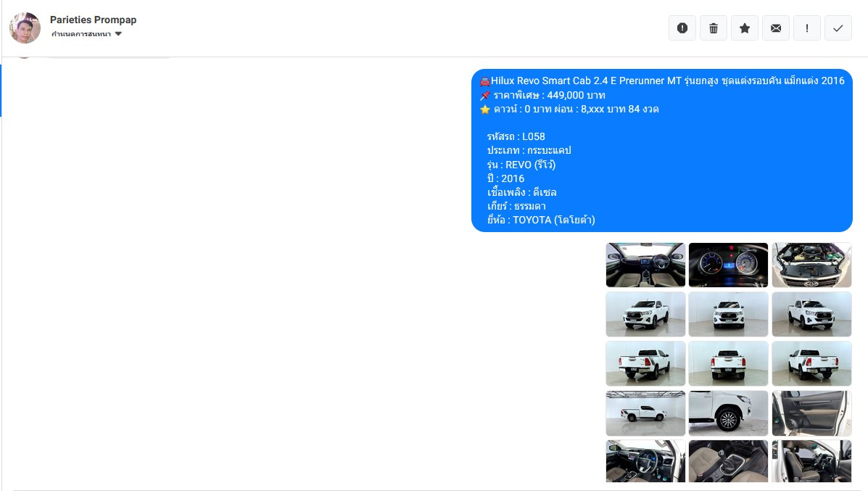The width and height of the screenshot is (868, 491).
Task: Flag as follow-up with the plain exclamation icon
Action: tap(807, 28)
